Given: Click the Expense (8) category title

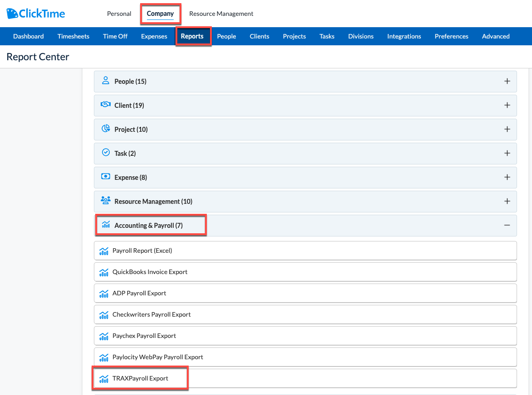Looking at the screenshot, I should (x=131, y=178).
